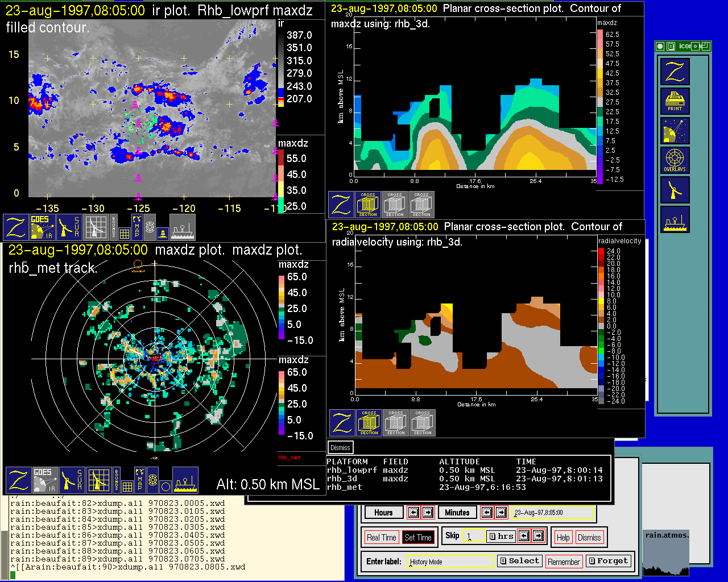The width and height of the screenshot is (728, 582).
Task: Click Dismiss in the platform overlay times window
Action: click(x=340, y=447)
